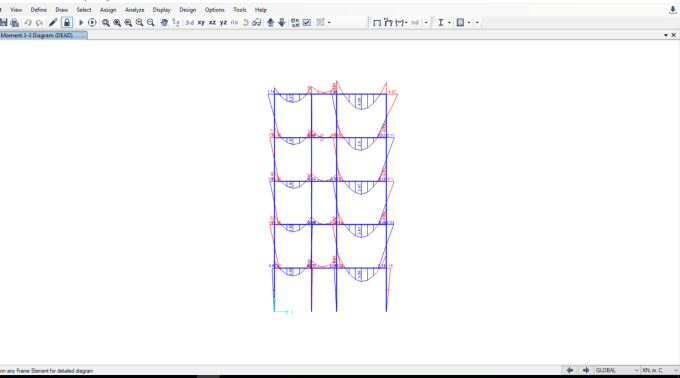
Task: Toggle Perspective view glasses icon
Action: tap(256, 23)
